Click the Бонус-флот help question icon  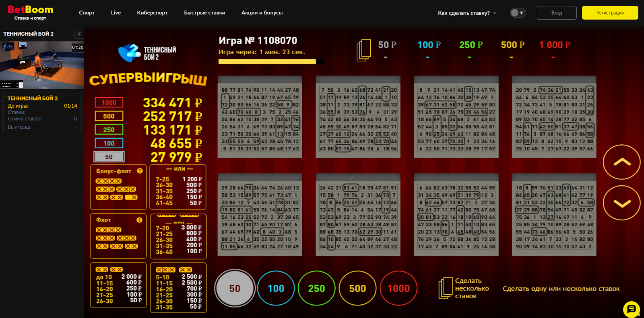point(140,171)
